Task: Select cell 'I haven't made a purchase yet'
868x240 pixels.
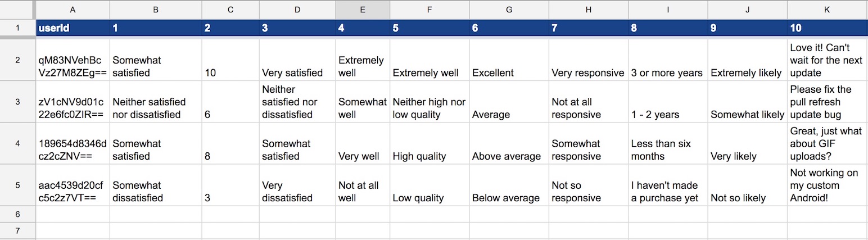Action: click(x=668, y=185)
